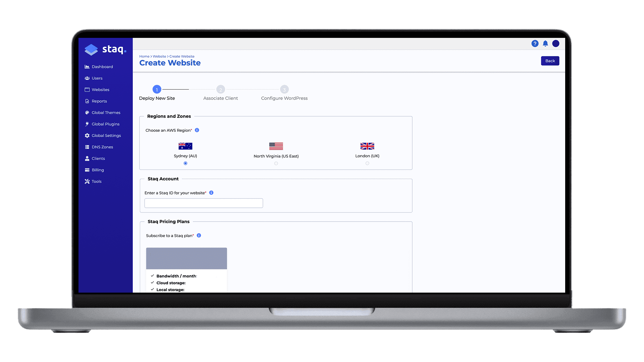Viewport: 644px width, 362px height.
Task: Select London (UK) as the AWS region
Action: point(367,163)
